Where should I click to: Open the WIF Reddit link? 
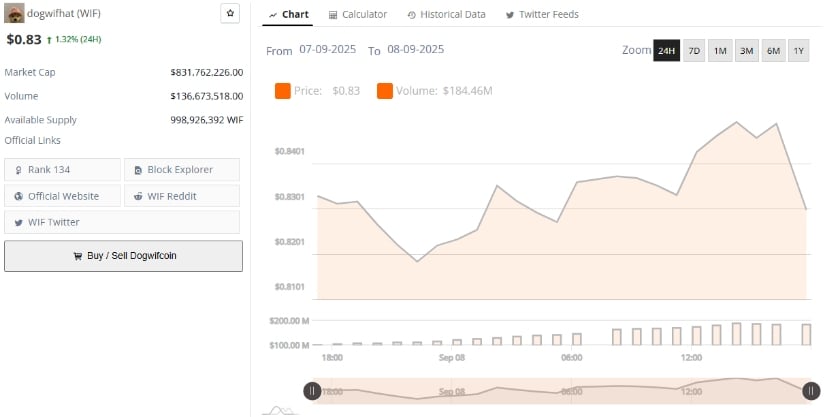(182, 196)
